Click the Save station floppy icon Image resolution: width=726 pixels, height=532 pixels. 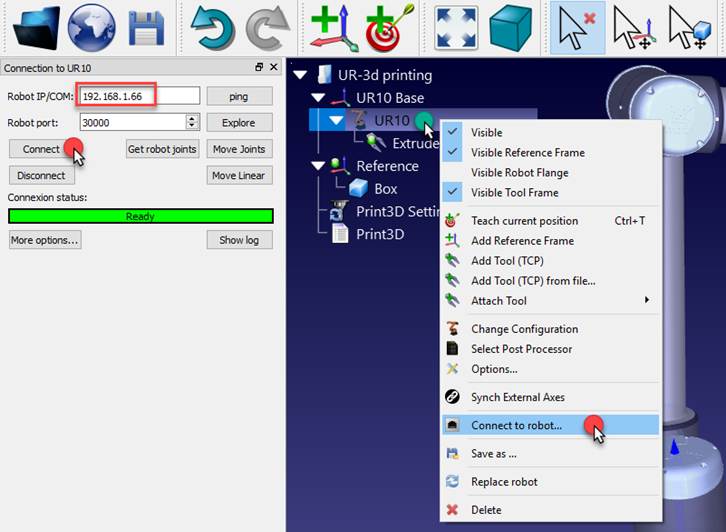point(146,27)
